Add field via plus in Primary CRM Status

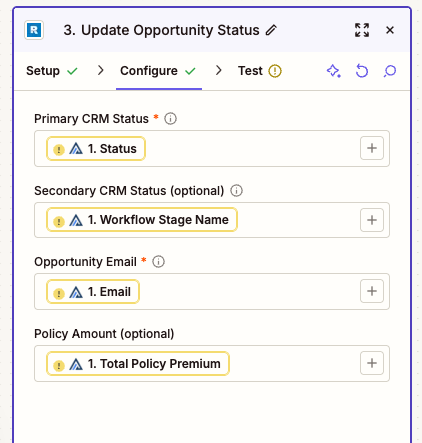click(x=372, y=148)
